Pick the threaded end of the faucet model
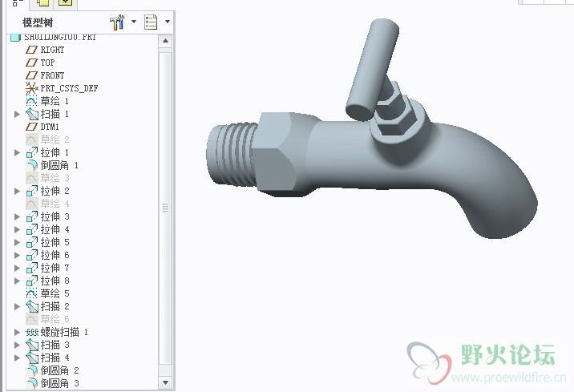 pyautogui.click(x=231, y=154)
